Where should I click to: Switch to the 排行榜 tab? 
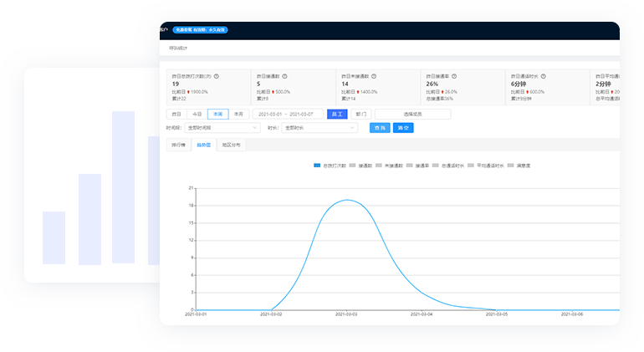coord(178,145)
